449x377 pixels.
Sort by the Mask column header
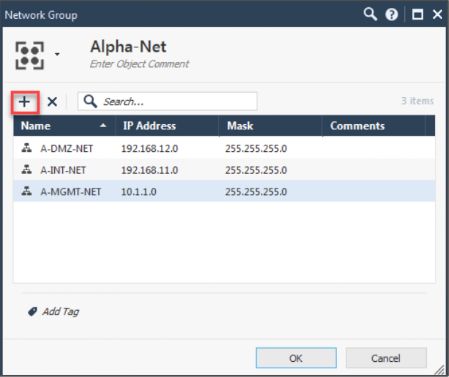270,126
